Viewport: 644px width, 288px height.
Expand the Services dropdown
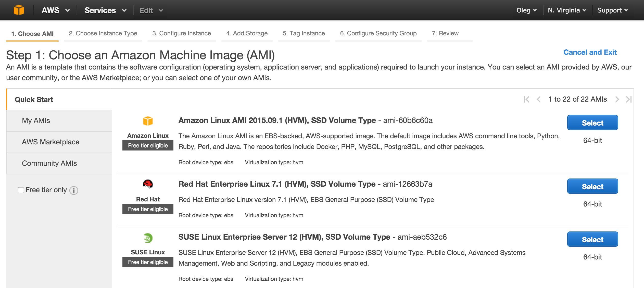click(105, 10)
